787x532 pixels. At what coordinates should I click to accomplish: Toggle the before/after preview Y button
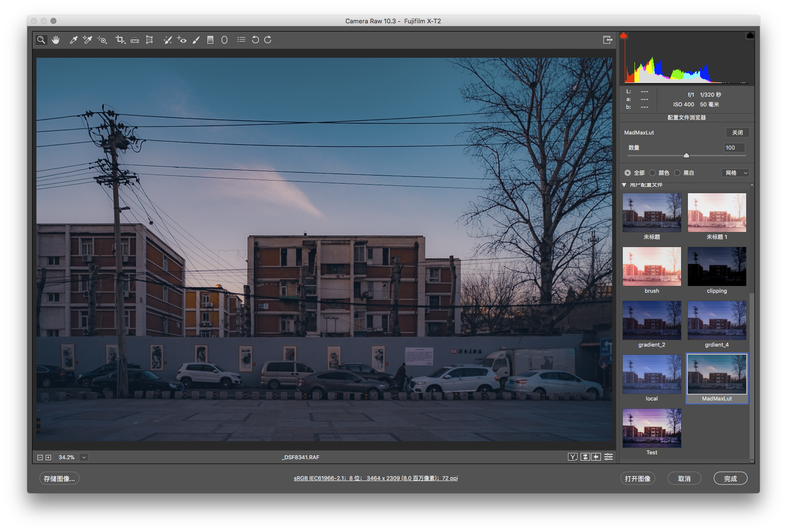pos(573,457)
